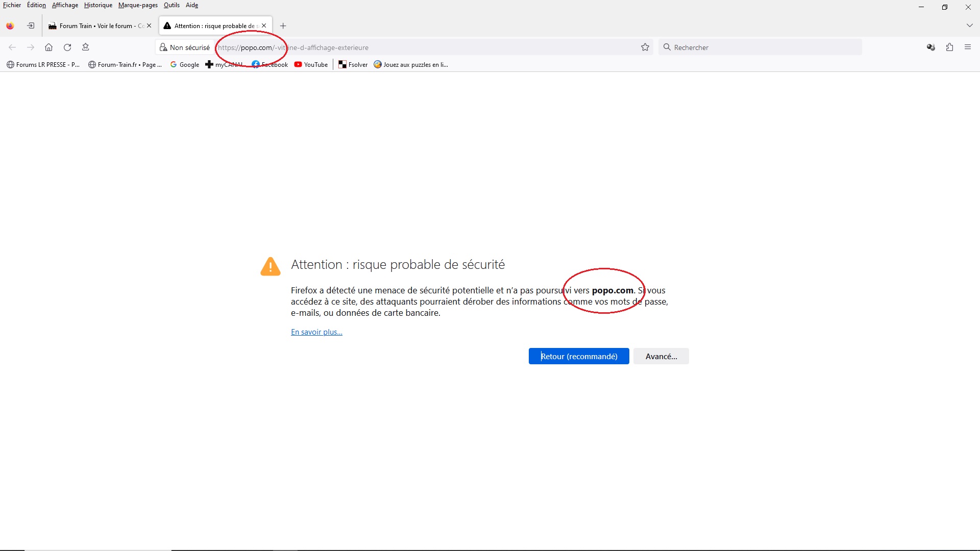Viewport: 980px width, 551px height.
Task: Minimize the Firefox window
Action: (921, 7)
